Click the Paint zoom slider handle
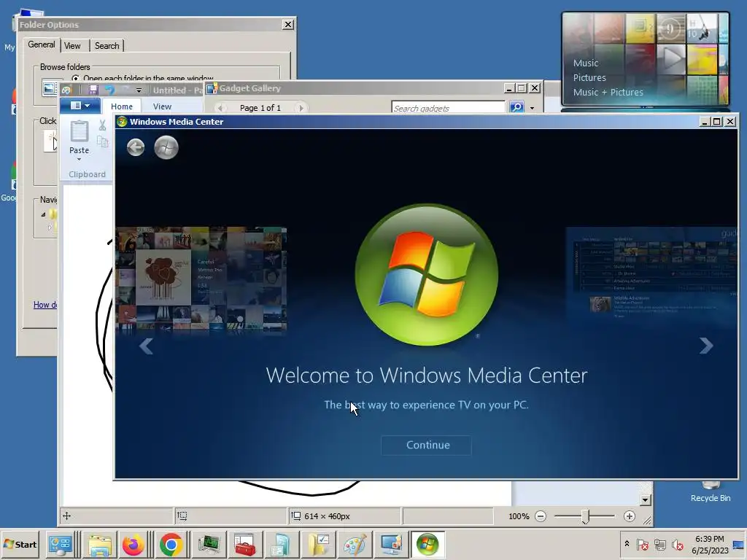 [x=586, y=516]
